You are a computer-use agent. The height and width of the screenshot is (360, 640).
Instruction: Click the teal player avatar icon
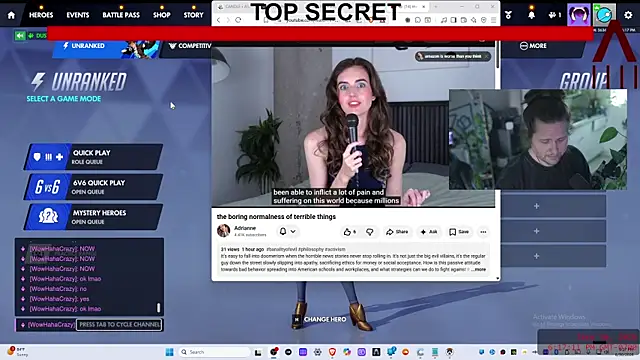click(604, 15)
